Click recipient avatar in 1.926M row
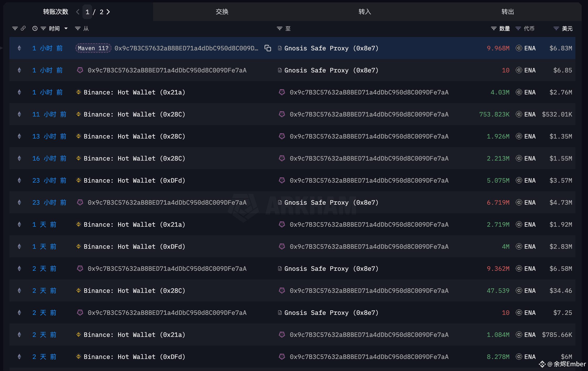Screen dimensions: 588x371 282,136
